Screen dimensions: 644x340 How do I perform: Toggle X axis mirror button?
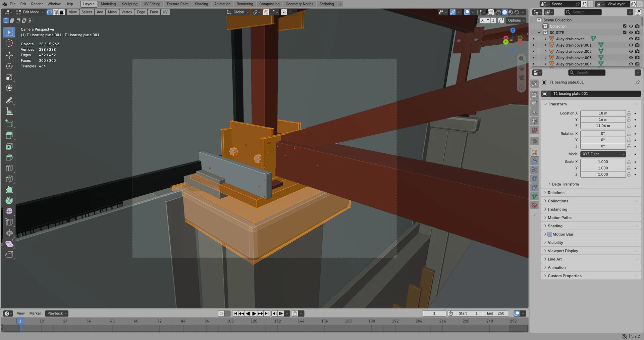tap(482, 20)
